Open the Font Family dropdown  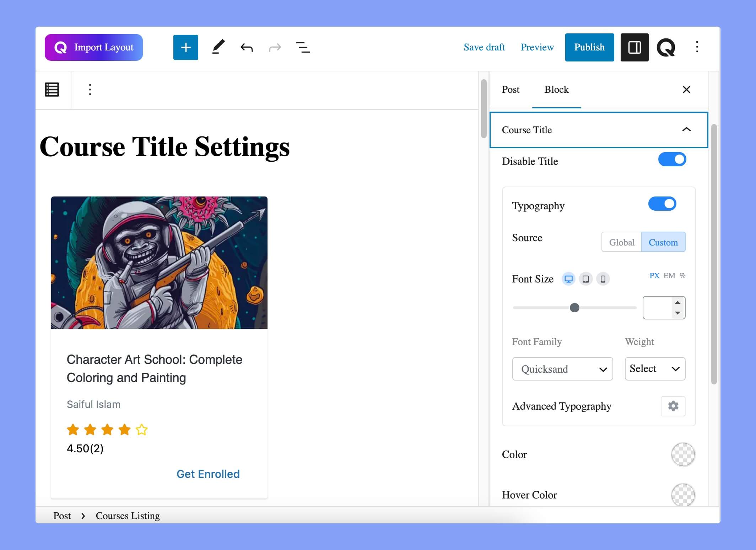pos(562,369)
